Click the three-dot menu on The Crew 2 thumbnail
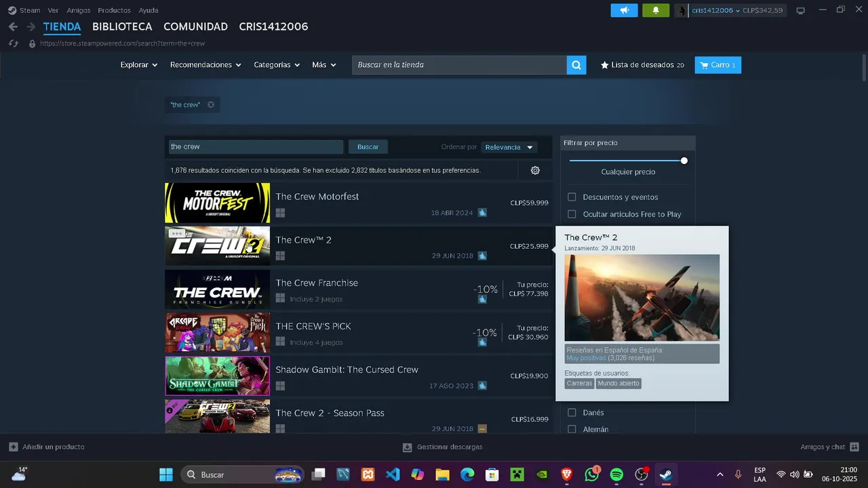 pos(177,233)
